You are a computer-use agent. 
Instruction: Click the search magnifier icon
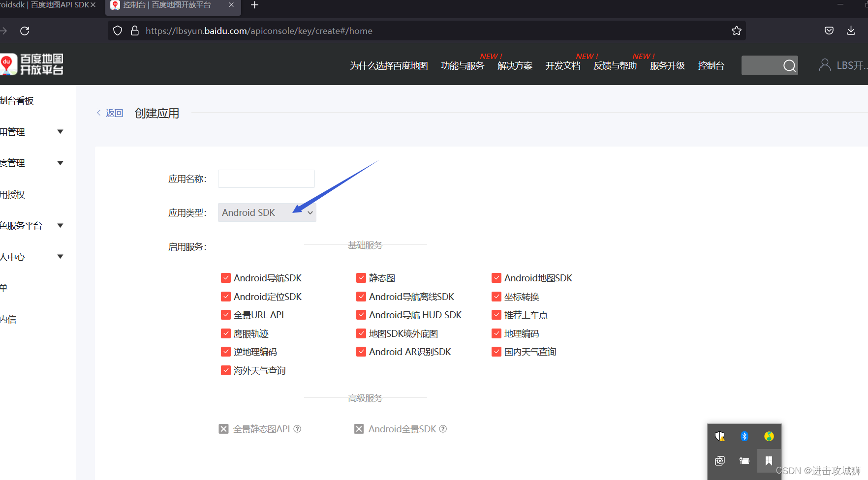(x=789, y=65)
